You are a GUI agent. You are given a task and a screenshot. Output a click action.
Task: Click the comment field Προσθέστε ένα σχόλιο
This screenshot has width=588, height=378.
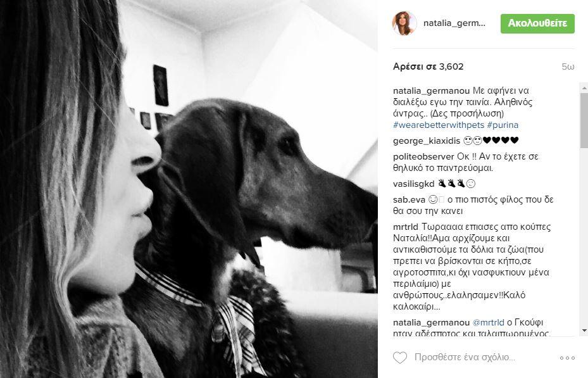tap(465, 357)
